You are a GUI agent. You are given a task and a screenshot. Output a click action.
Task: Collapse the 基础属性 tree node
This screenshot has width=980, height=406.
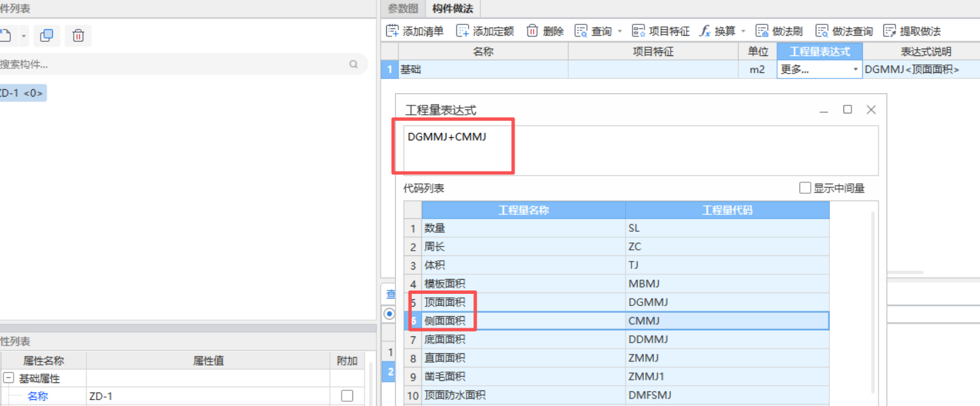pyautogui.click(x=9, y=378)
